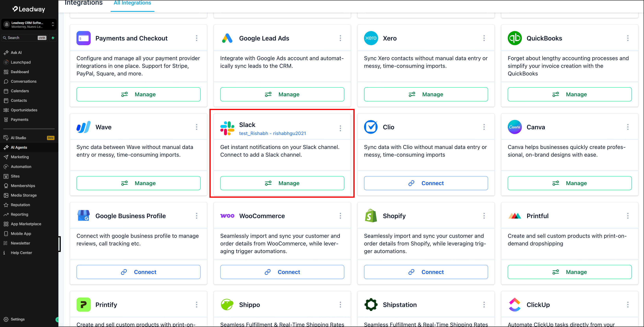Click the WooCommerce logo
644x327 pixels.
227,216
